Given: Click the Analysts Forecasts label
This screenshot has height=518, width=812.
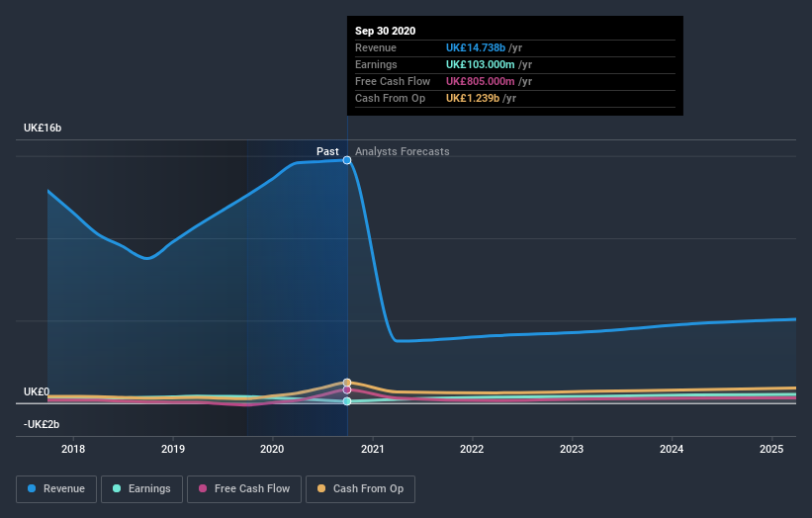Looking at the screenshot, I should click(403, 151).
